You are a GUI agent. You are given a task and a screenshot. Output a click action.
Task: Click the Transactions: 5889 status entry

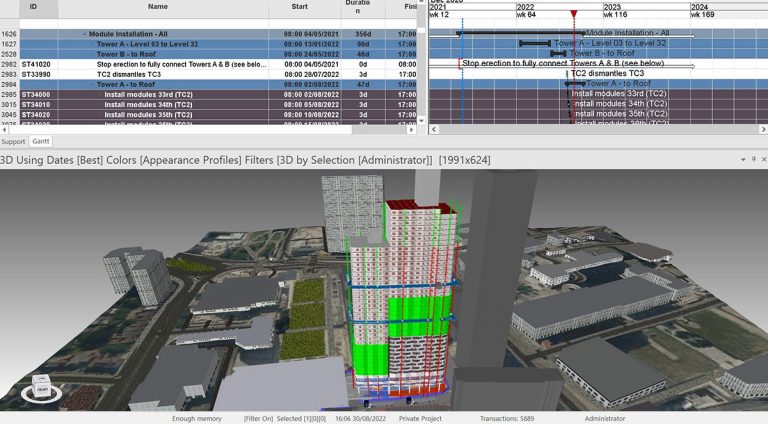coord(506,419)
